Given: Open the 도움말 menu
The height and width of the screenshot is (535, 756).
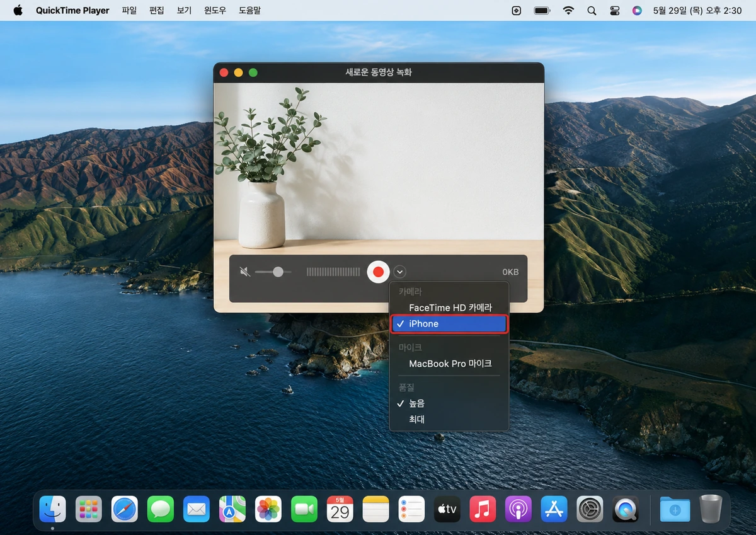Looking at the screenshot, I should 249,11.
